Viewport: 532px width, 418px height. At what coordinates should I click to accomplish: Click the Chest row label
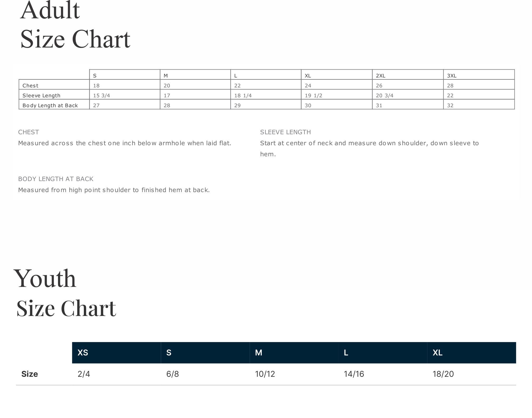pyautogui.click(x=30, y=86)
